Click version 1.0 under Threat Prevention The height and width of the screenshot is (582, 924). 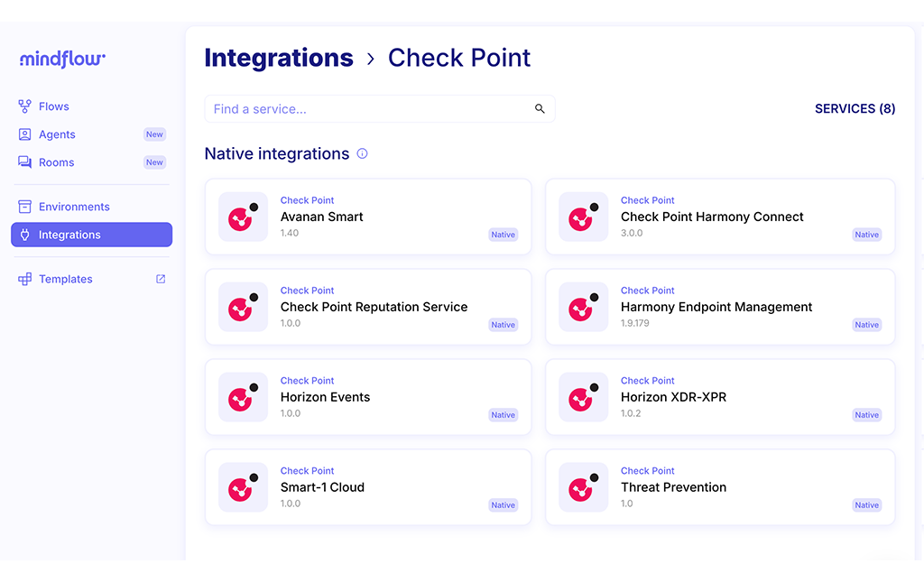point(626,503)
